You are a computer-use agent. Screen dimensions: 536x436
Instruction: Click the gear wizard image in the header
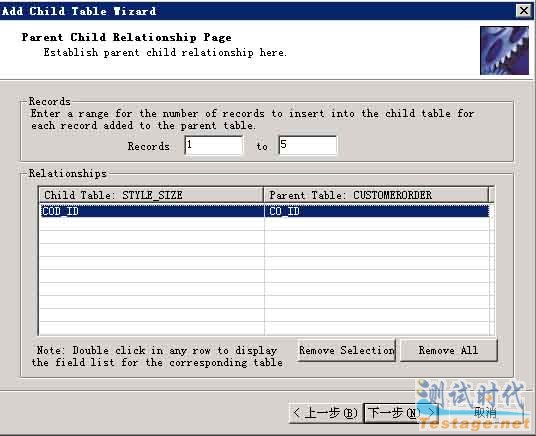coord(504,51)
